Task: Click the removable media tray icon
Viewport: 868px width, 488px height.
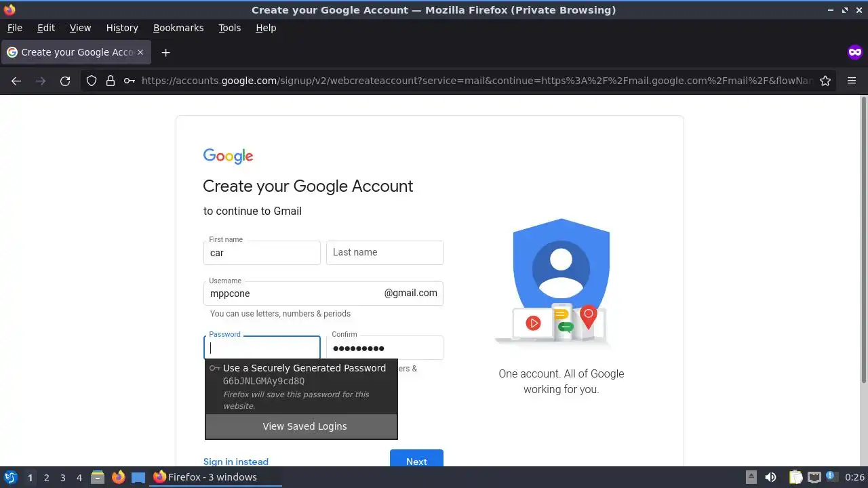Action: point(751,477)
